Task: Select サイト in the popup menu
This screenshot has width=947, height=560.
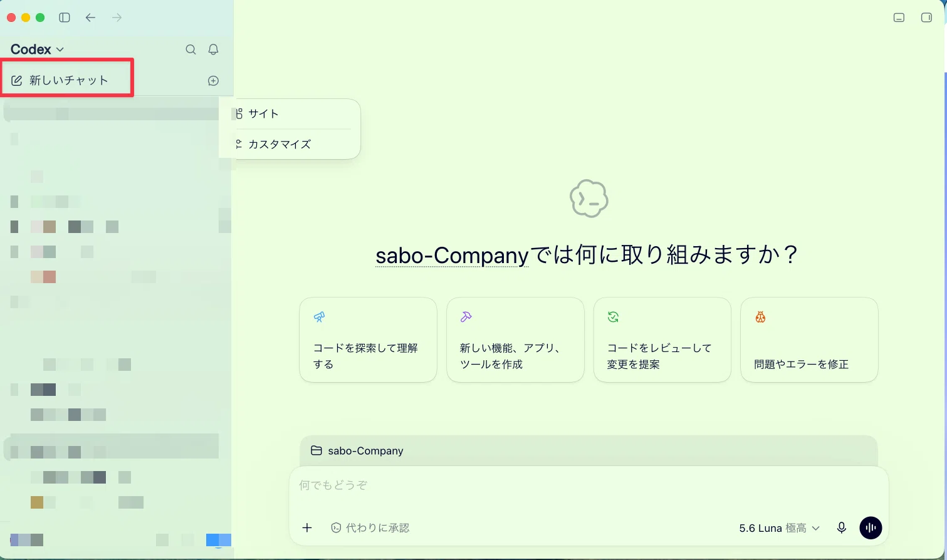Action: click(293, 113)
